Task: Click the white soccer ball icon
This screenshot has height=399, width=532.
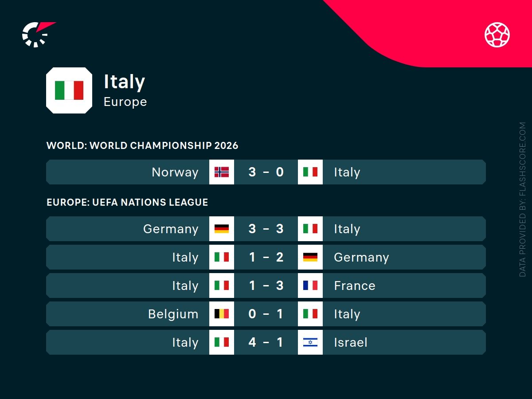Action: click(497, 35)
